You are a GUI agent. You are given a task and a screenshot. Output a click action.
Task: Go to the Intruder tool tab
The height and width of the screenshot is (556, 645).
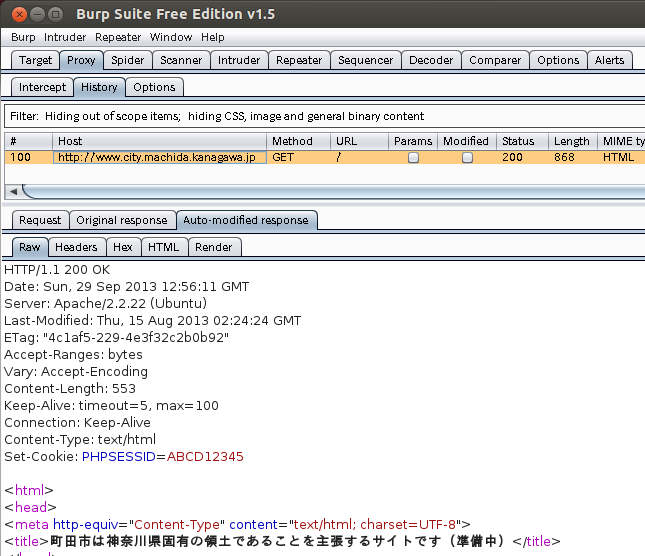point(239,60)
